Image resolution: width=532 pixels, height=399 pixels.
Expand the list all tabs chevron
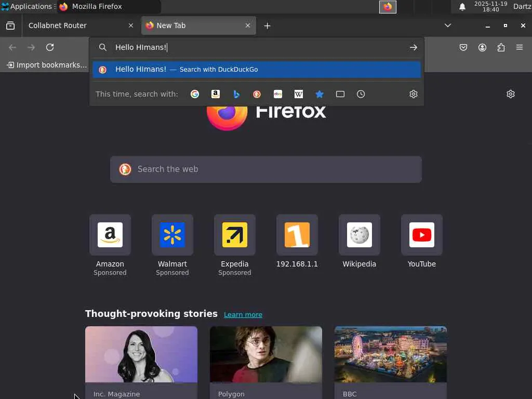click(x=448, y=25)
